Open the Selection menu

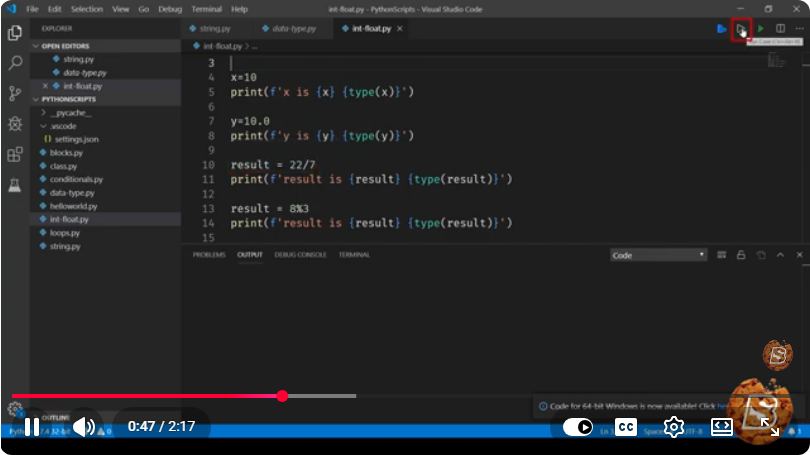(86, 9)
